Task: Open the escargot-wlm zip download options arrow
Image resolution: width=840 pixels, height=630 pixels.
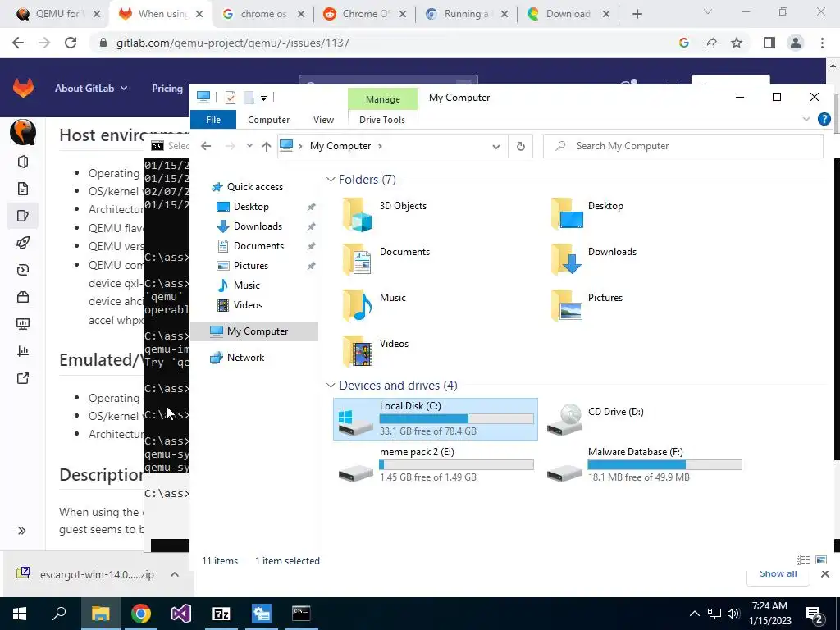Action: coord(175,574)
